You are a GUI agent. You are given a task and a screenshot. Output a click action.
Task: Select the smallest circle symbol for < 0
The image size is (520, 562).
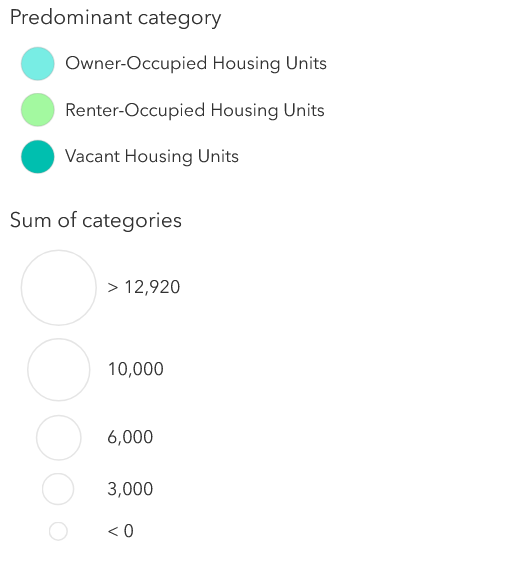click(58, 531)
